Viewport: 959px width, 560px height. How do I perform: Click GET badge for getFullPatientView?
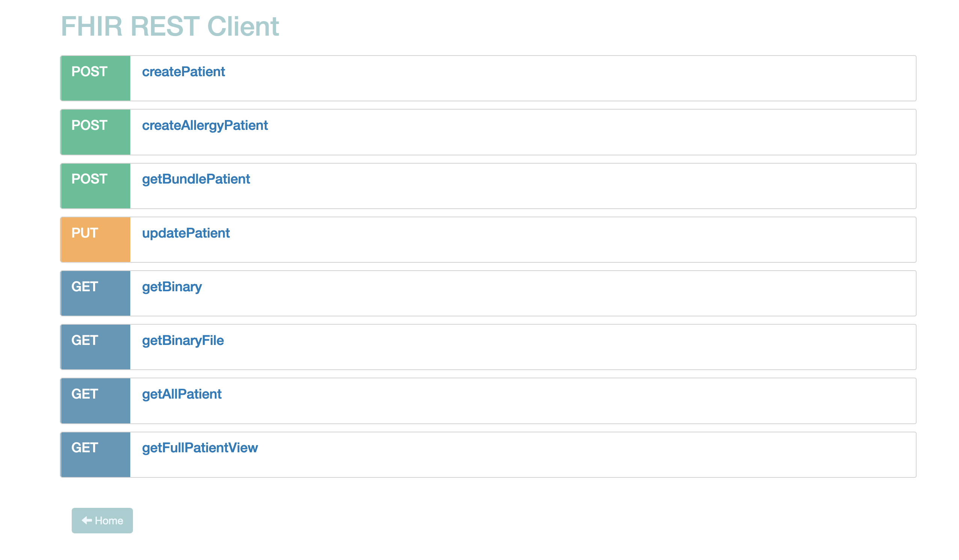coord(95,455)
